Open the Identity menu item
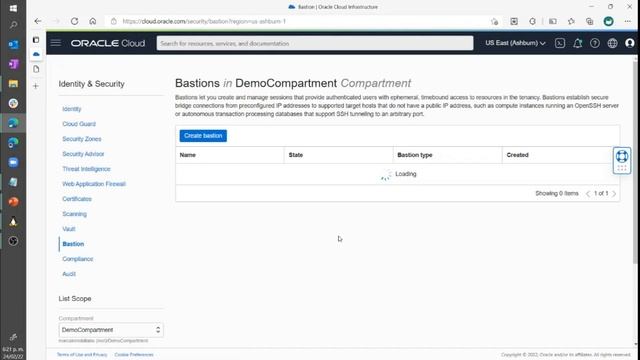640x360 pixels. point(72,109)
